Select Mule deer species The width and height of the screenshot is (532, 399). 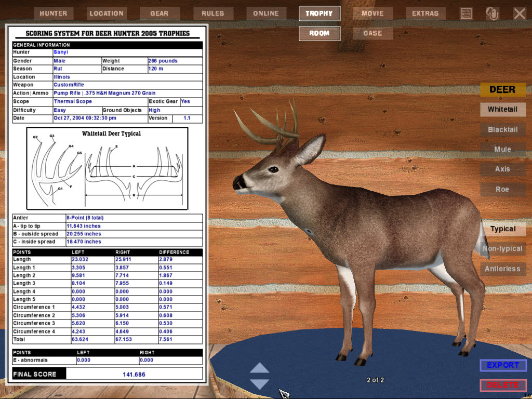pyautogui.click(x=502, y=149)
